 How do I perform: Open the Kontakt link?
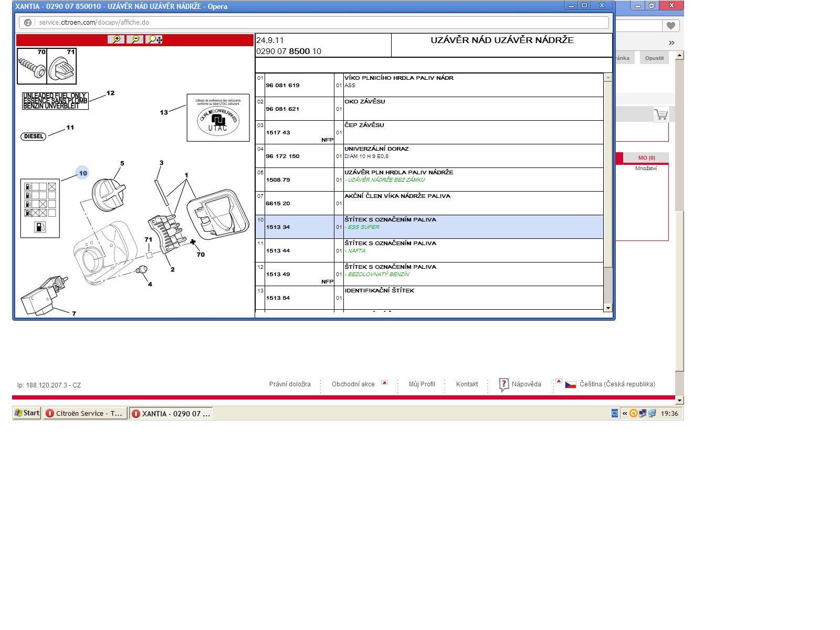(467, 384)
